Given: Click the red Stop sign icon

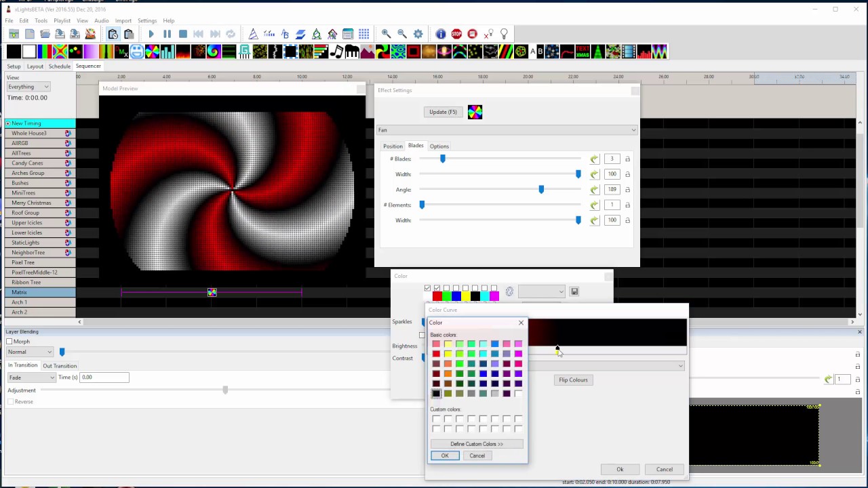Looking at the screenshot, I should click(456, 34).
